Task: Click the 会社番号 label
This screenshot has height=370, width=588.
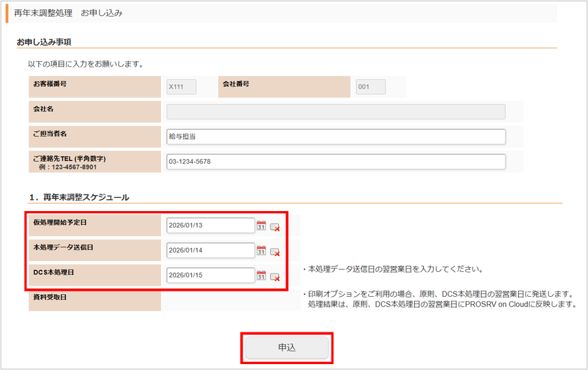Action: point(236,84)
